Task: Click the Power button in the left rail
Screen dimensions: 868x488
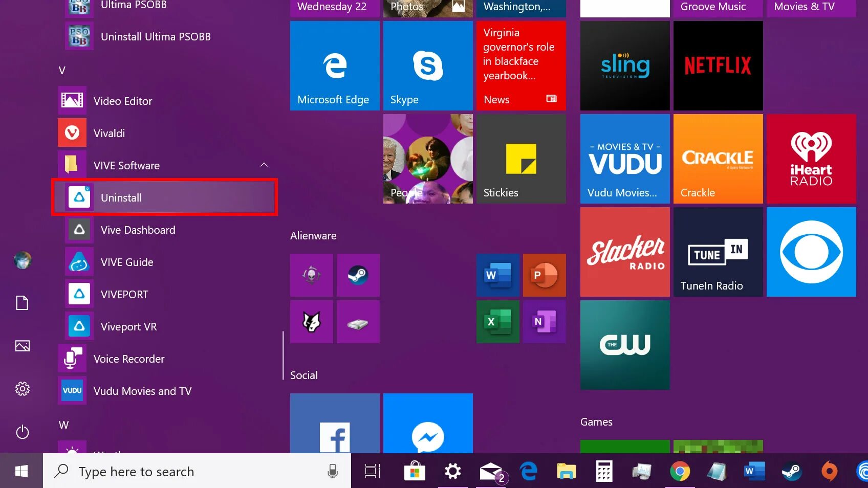Action: pyautogui.click(x=22, y=432)
